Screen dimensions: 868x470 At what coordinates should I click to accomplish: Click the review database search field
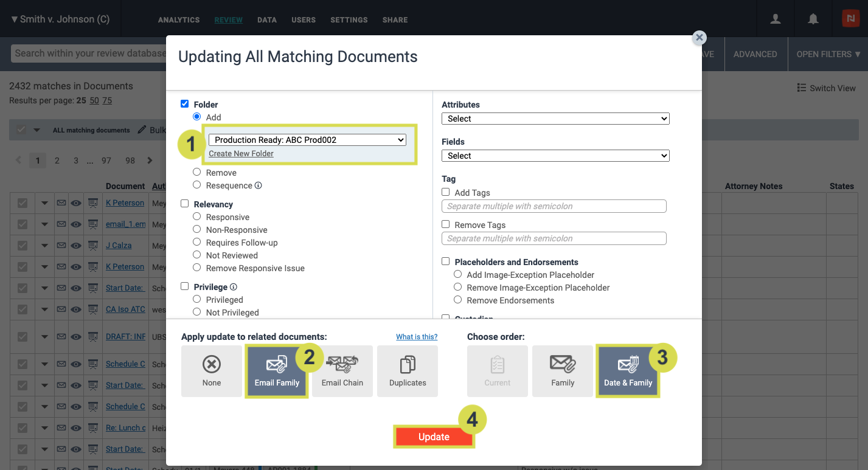point(89,54)
